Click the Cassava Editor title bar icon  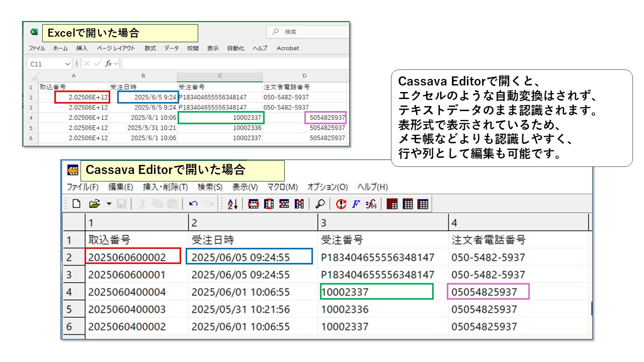tap(73, 170)
